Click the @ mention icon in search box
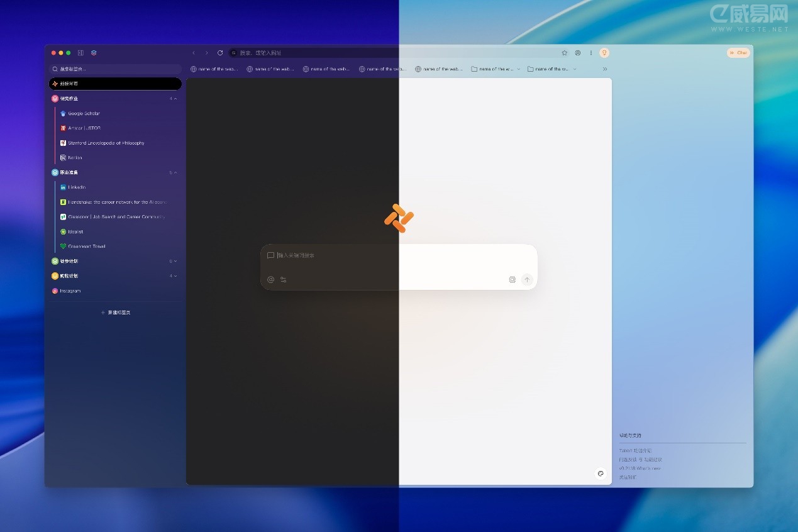This screenshot has height=532, width=798. [x=270, y=280]
